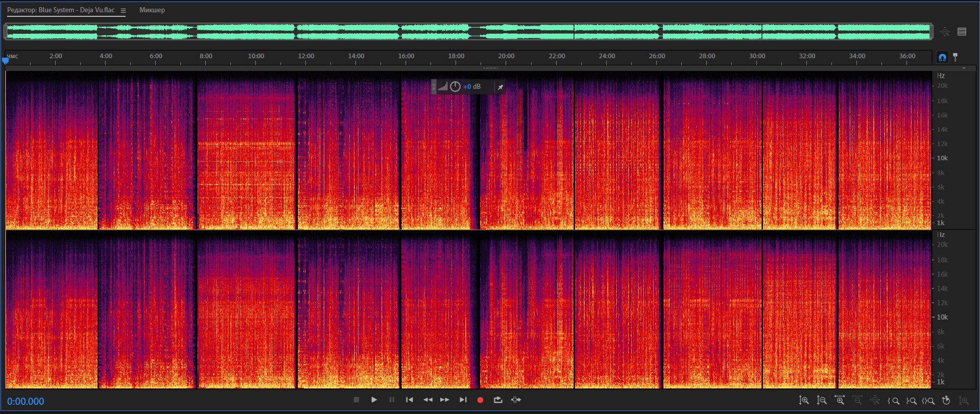Toggle the HUD pin icon
The width and height of the screenshot is (980, 414).
(x=500, y=87)
